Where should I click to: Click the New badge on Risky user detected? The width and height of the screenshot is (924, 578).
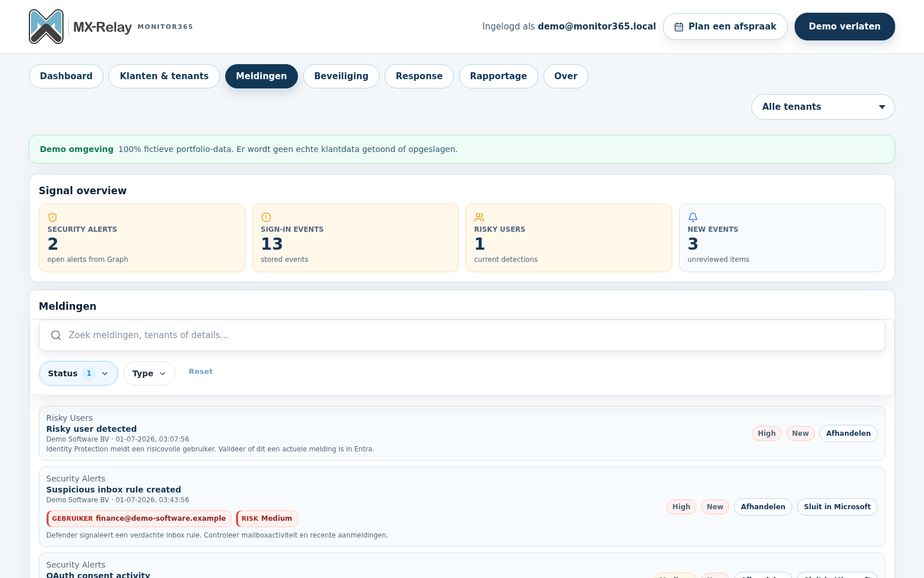click(800, 433)
